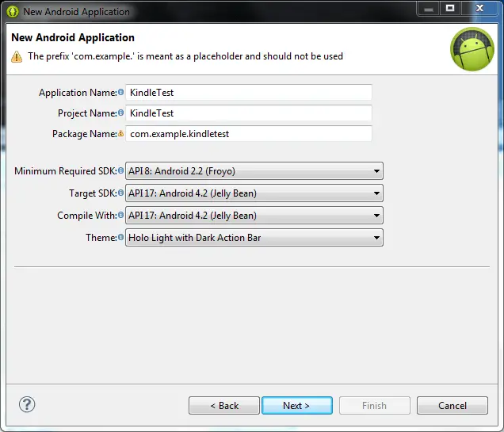Viewport: 504px width, 432px height.
Task: Click the title bar Android application icon
Action: point(13,12)
